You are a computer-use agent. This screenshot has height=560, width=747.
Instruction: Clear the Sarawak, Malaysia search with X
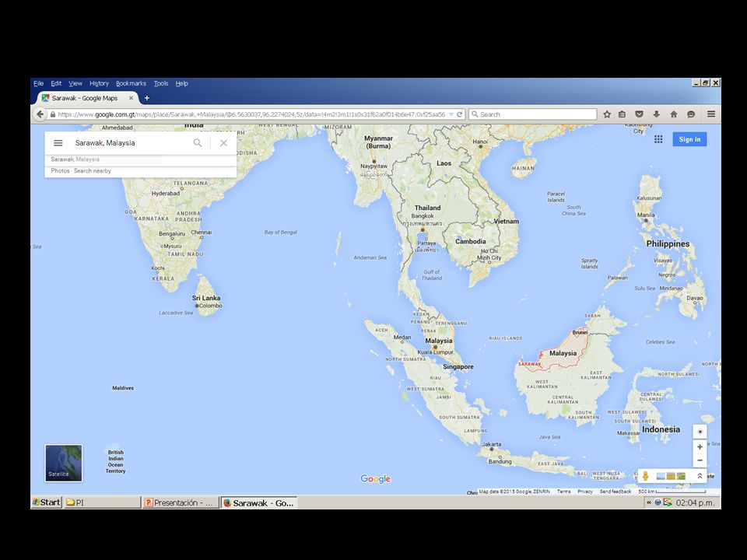coord(223,143)
